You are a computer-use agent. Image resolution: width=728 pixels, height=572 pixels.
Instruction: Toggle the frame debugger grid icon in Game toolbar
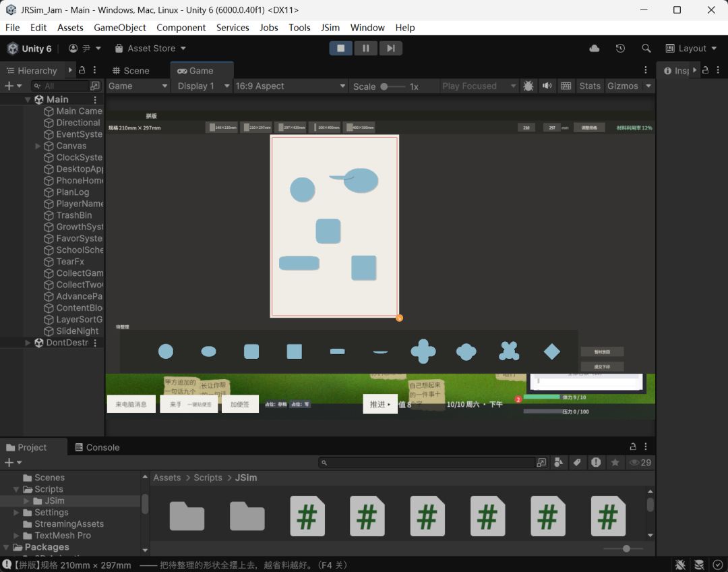tap(566, 86)
